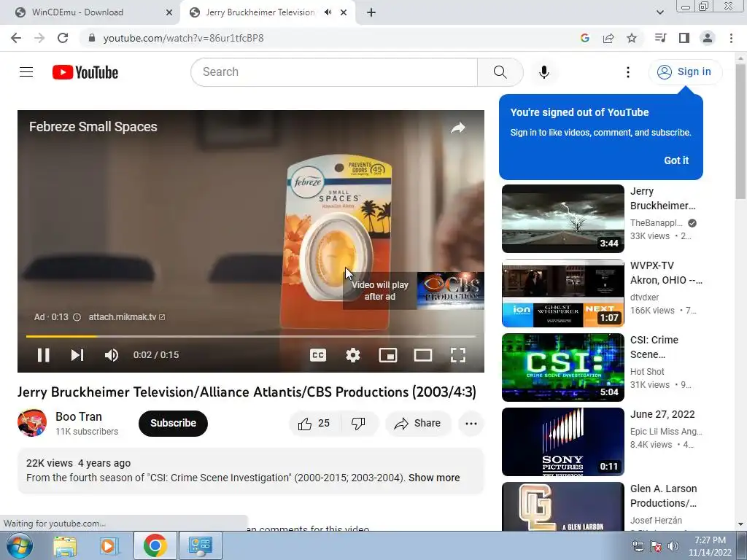Reload the current page
The height and width of the screenshot is (560, 747).
tap(63, 38)
